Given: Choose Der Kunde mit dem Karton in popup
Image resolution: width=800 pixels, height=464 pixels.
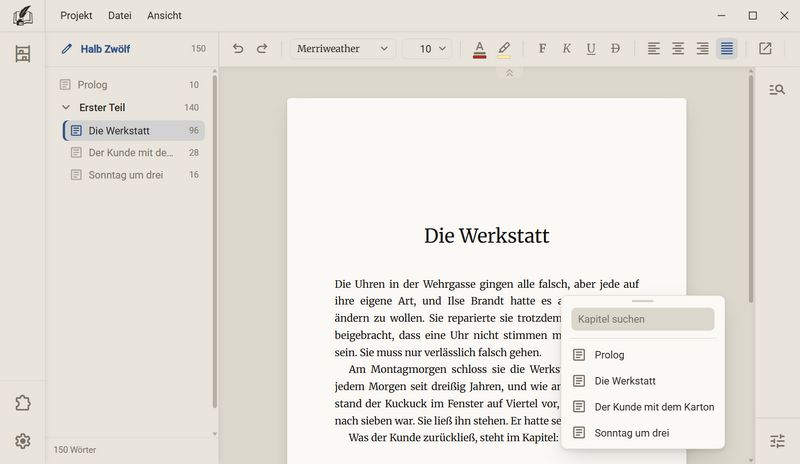Looking at the screenshot, I should point(643,407).
